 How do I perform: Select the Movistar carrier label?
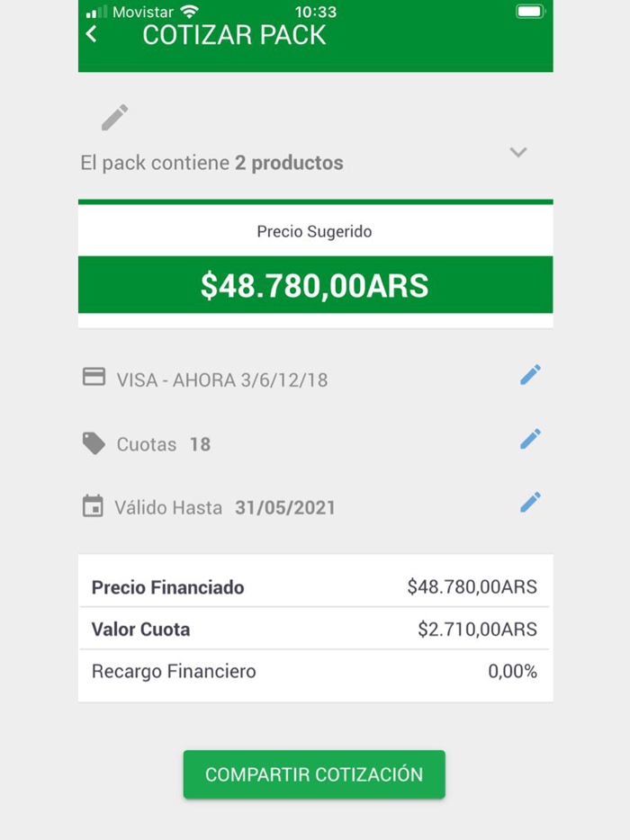click(139, 13)
